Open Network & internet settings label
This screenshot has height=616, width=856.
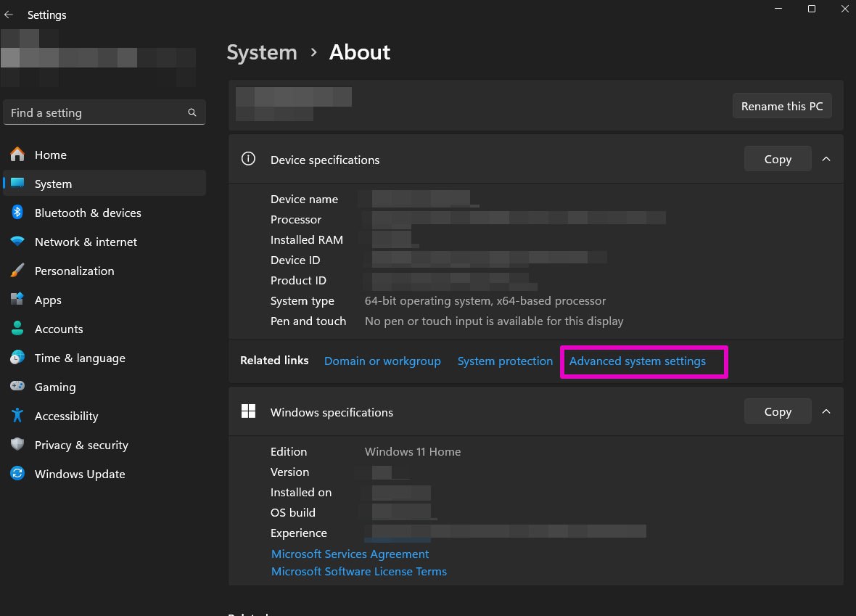86,242
